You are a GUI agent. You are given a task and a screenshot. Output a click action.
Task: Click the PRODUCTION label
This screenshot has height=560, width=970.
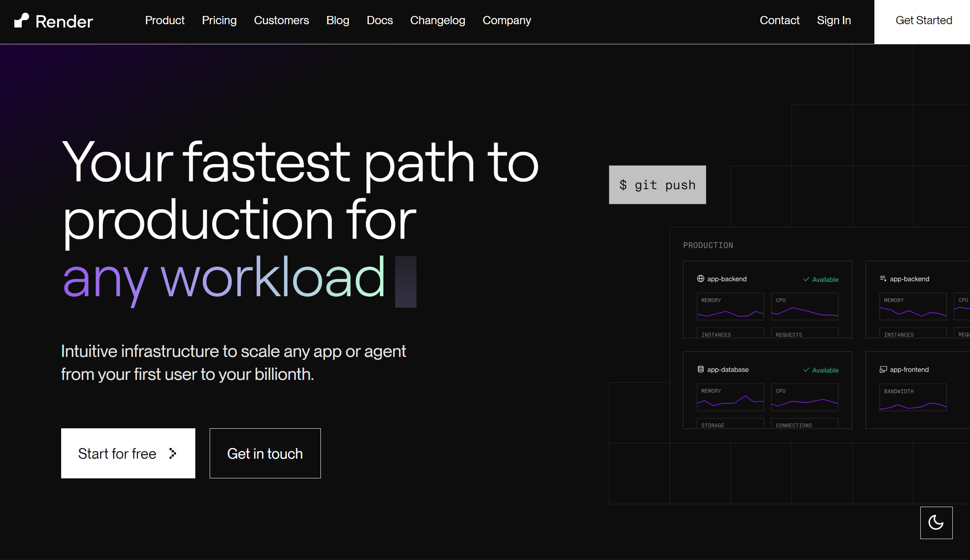click(708, 245)
